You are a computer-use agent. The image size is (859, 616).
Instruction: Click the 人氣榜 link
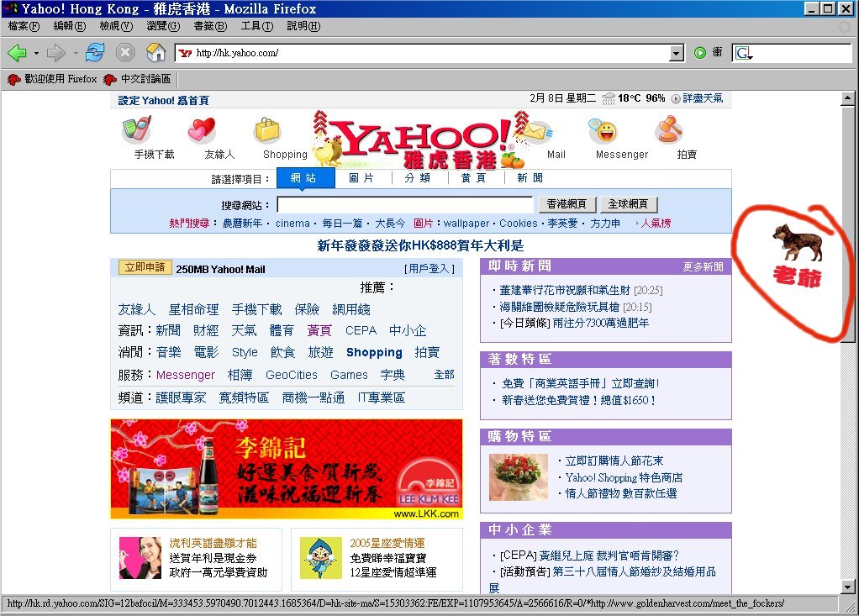click(x=656, y=224)
